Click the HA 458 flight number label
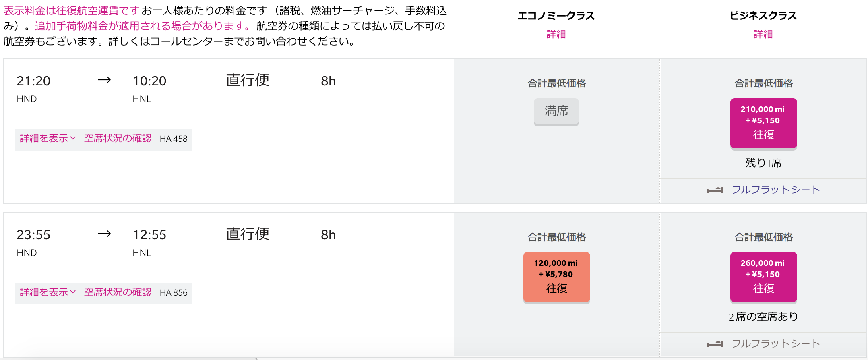 (x=174, y=139)
